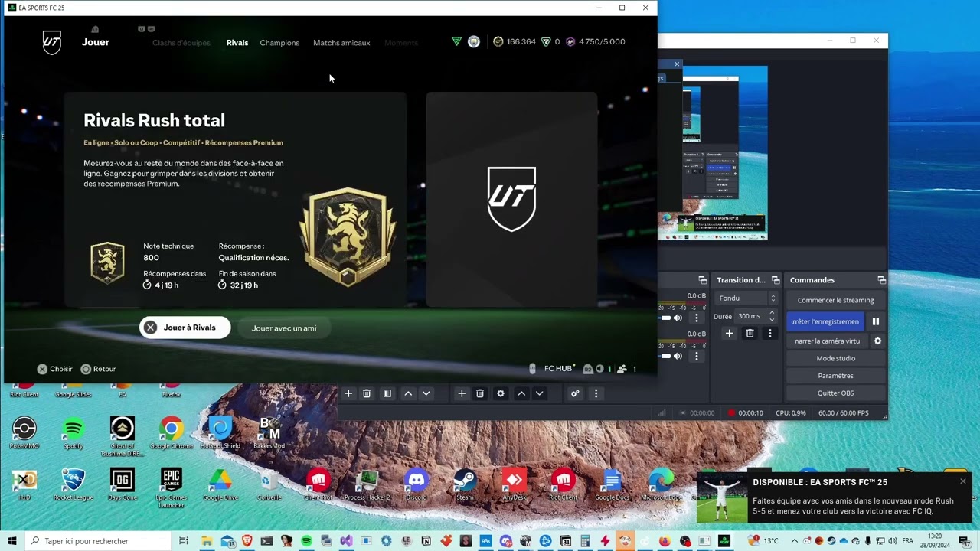The height and width of the screenshot is (551, 980).
Task: Move source down with sources toolbar arrow
Action: tap(540, 393)
